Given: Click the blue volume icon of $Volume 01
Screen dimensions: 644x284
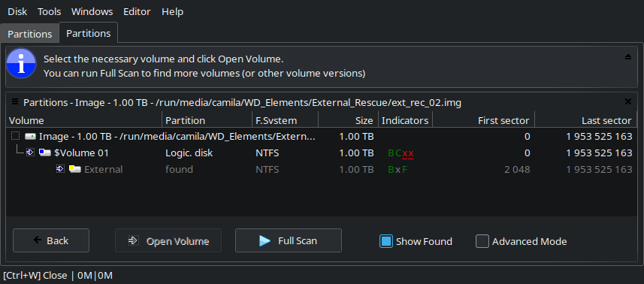Looking at the screenshot, I should click(x=45, y=153).
